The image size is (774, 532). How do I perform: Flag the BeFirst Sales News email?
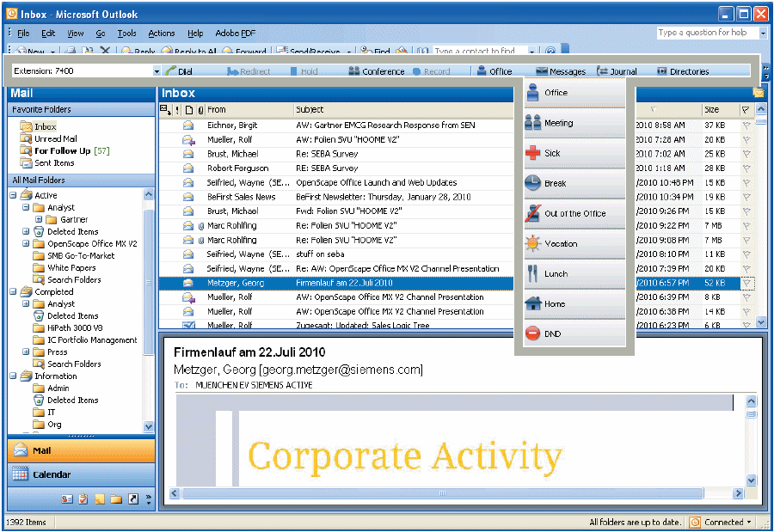click(746, 197)
